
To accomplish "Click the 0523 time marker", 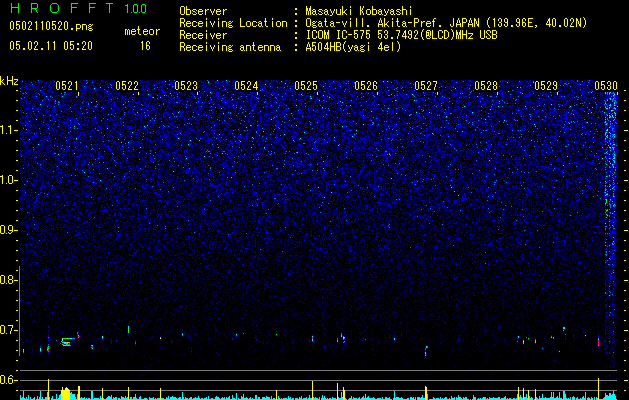I will [186, 86].
